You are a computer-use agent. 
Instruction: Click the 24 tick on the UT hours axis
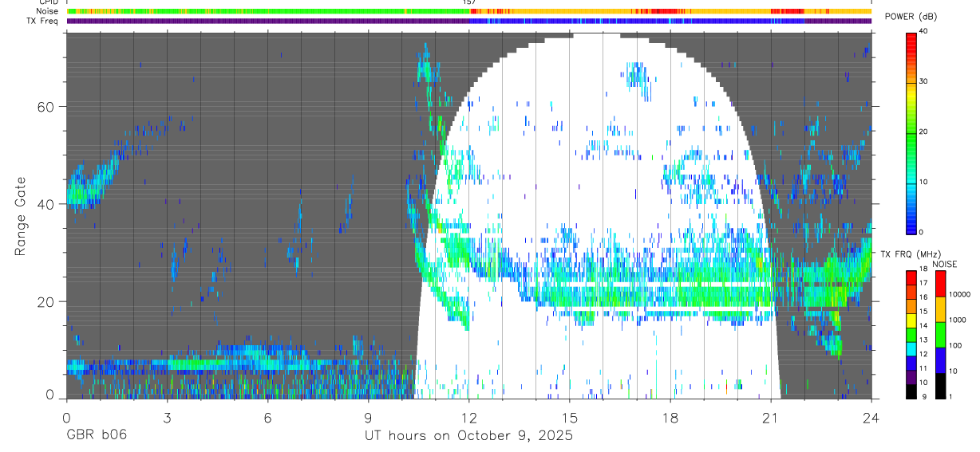(x=871, y=418)
